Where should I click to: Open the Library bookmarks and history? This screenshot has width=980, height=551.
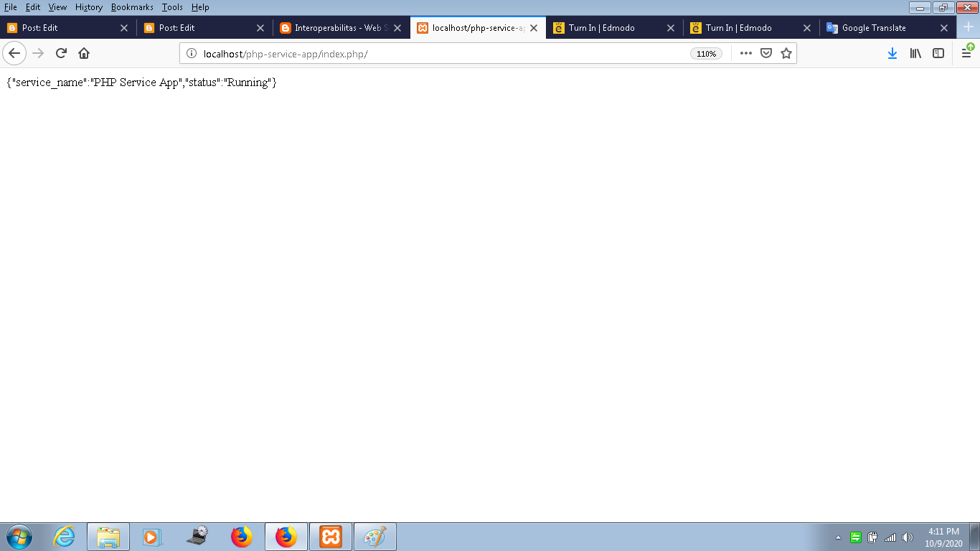pyautogui.click(x=915, y=53)
